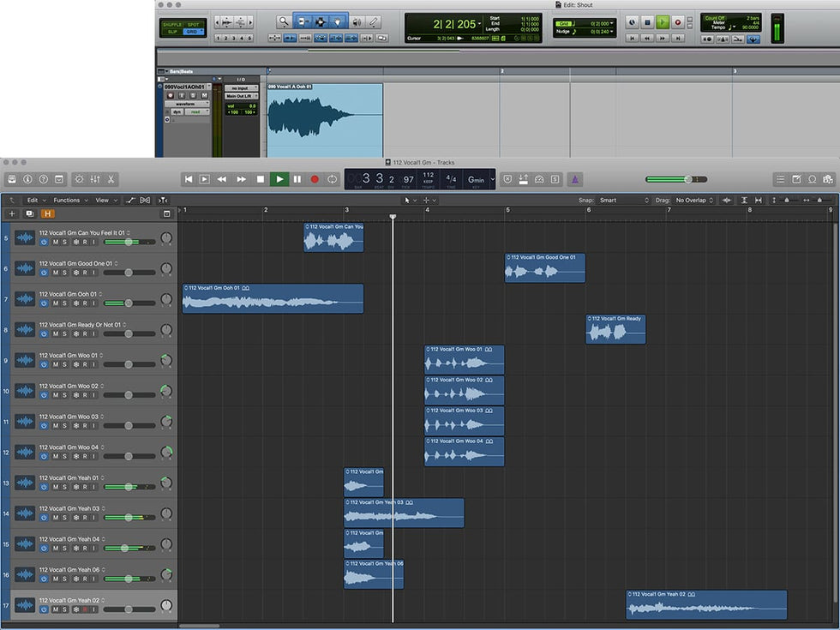840x630 pixels.
Task: Mute the Can You Feel It track
Action: coord(56,242)
